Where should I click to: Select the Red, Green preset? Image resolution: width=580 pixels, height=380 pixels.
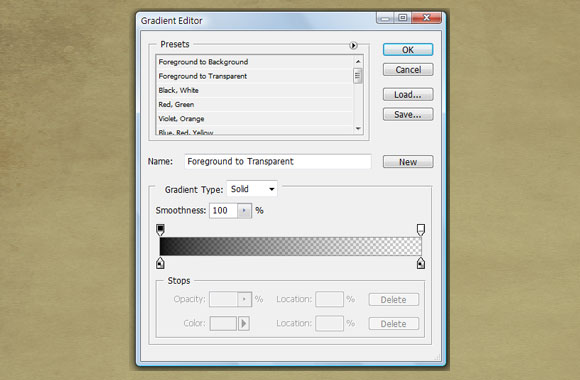pyautogui.click(x=255, y=104)
